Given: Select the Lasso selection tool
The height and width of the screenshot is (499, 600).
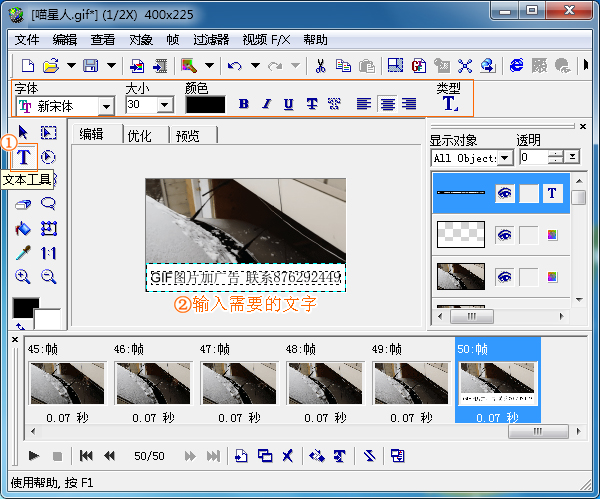Looking at the screenshot, I should tap(49, 204).
